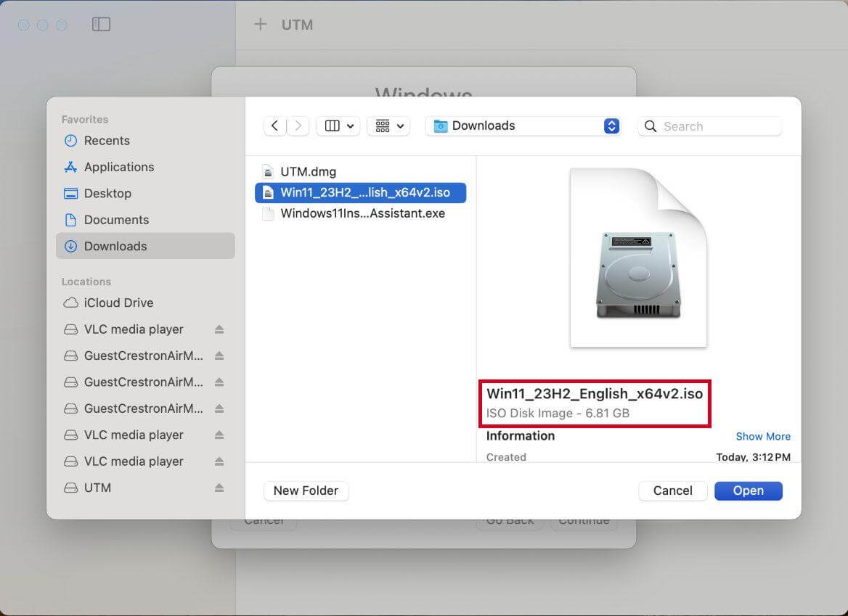Eject the UTM volume
This screenshot has width=848, height=616.
pyautogui.click(x=219, y=488)
